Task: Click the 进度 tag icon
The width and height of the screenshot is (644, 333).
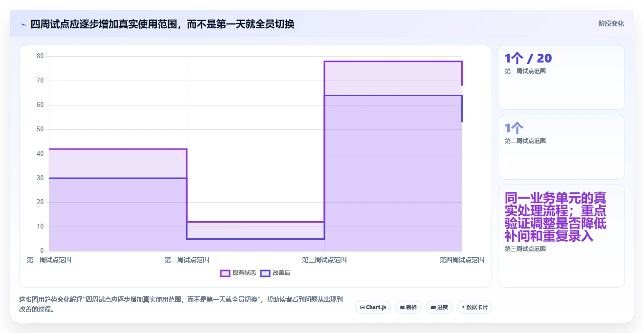Action: [433, 308]
